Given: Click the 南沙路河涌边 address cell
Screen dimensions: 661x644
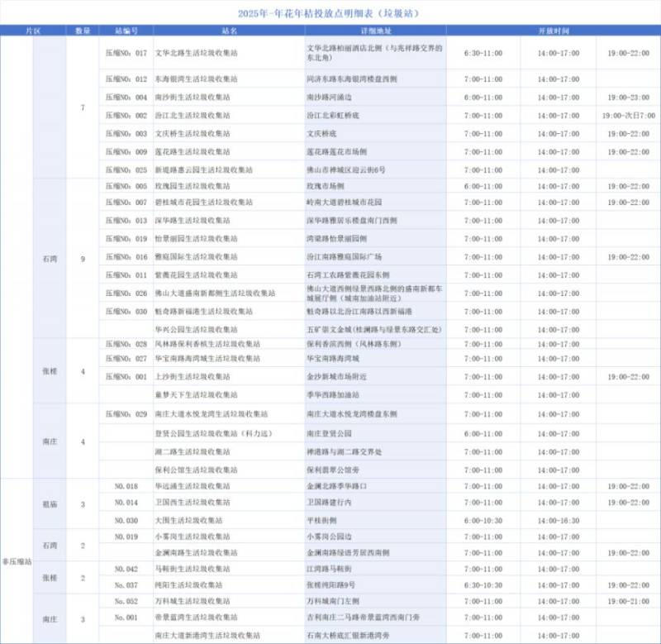Looking at the screenshot, I should tap(329, 98).
